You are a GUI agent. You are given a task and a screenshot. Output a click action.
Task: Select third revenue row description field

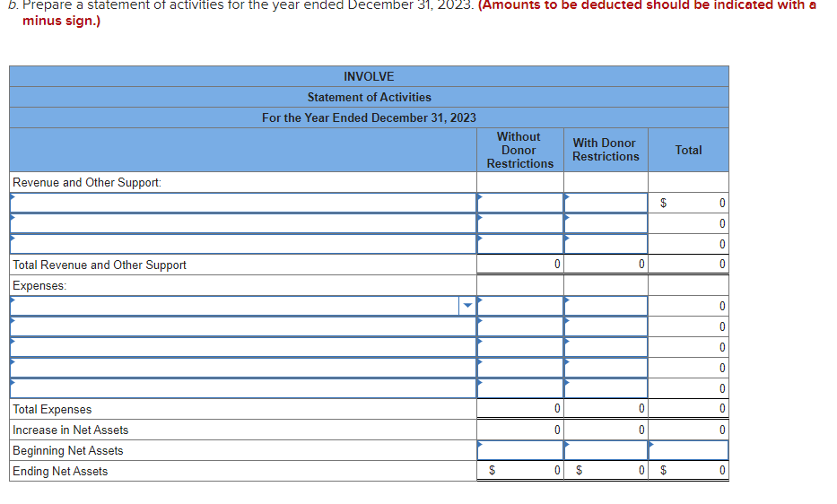pyautogui.click(x=243, y=244)
